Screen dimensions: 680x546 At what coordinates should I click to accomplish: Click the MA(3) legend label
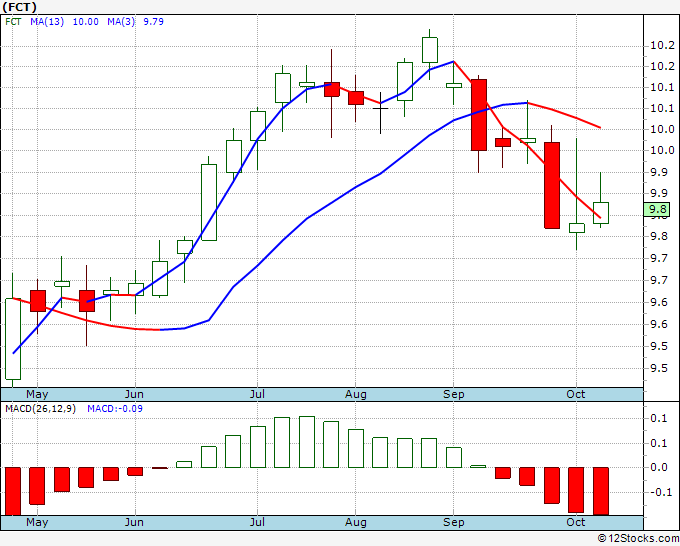121,22
